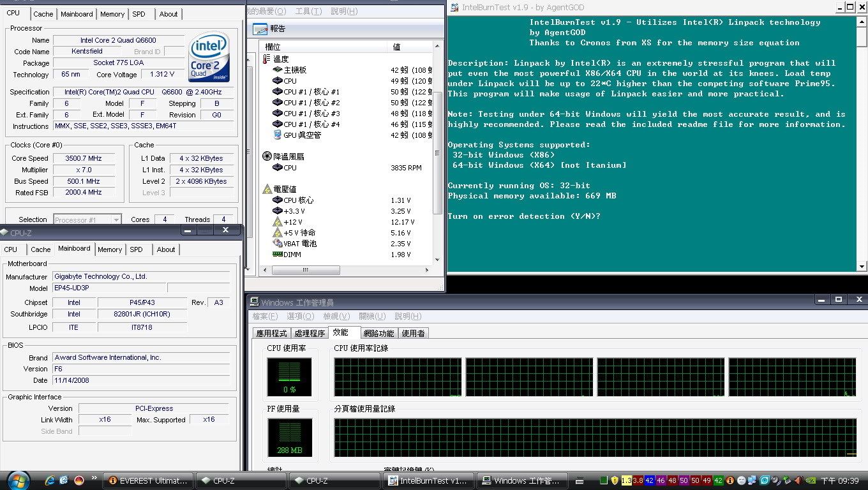Switch to Memory tab in upper CPU-Z window
Viewport: 868px width, 490px height.
[112, 14]
